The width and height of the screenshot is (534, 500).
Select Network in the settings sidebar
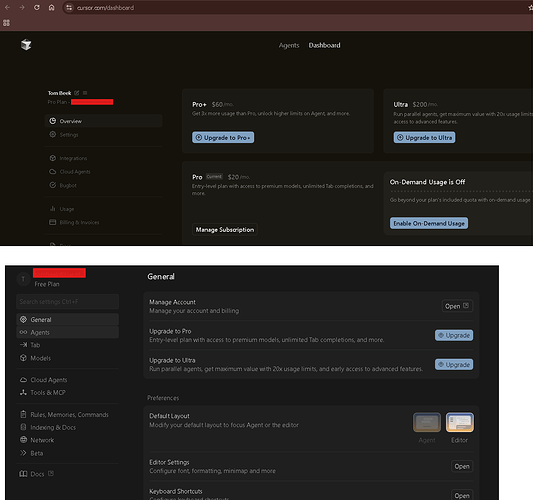pyautogui.click(x=67, y=440)
